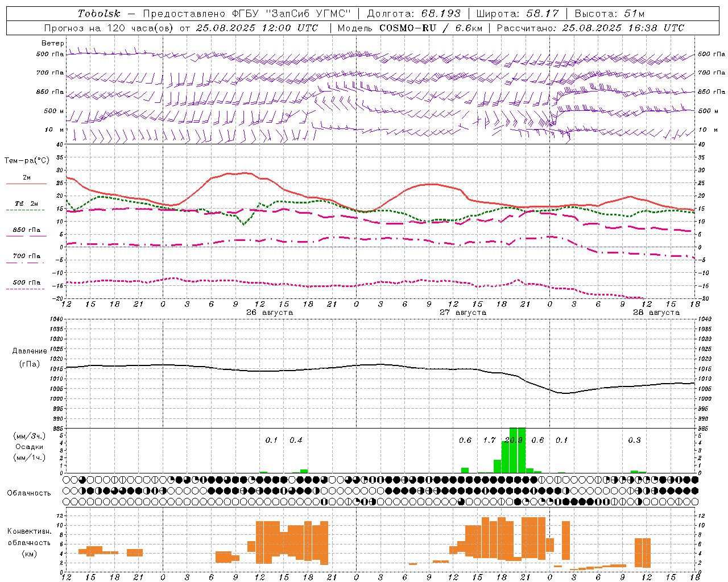Click the 850 гПа temperature legend label
728x582 pixels.
click(x=27, y=230)
